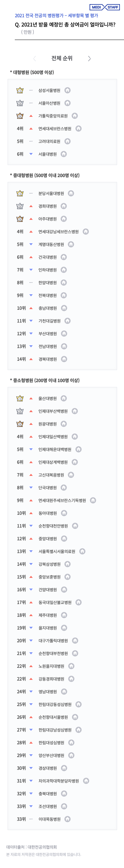
Task: Open the 가톨릭중앙의료원 hospital link
Action: (53, 116)
